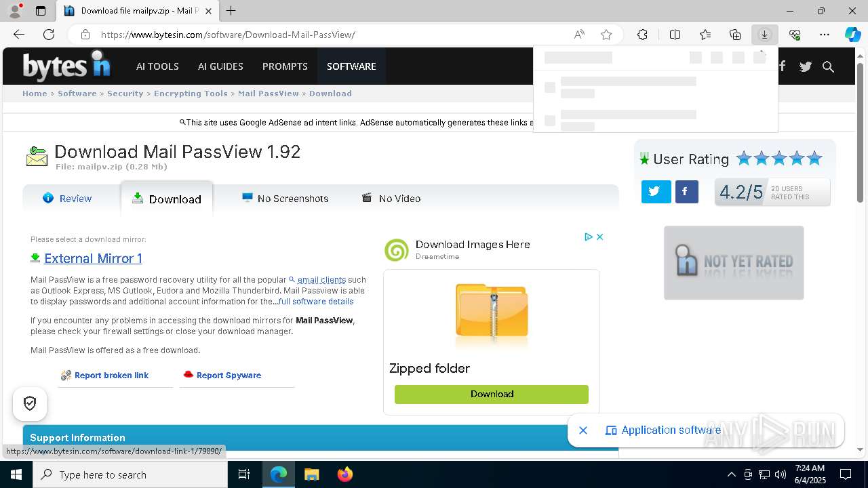Click green Download button in ad
The width and height of the screenshot is (868, 488).
[x=492, y=394]
